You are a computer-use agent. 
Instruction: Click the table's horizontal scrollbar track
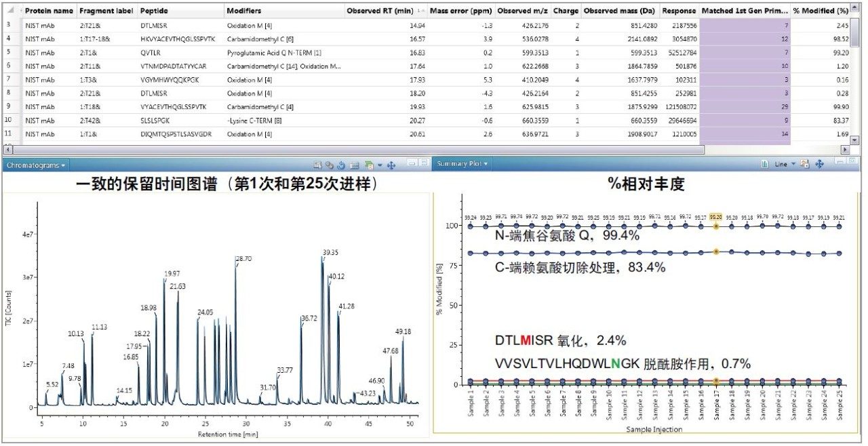click(x=427, y=148)
